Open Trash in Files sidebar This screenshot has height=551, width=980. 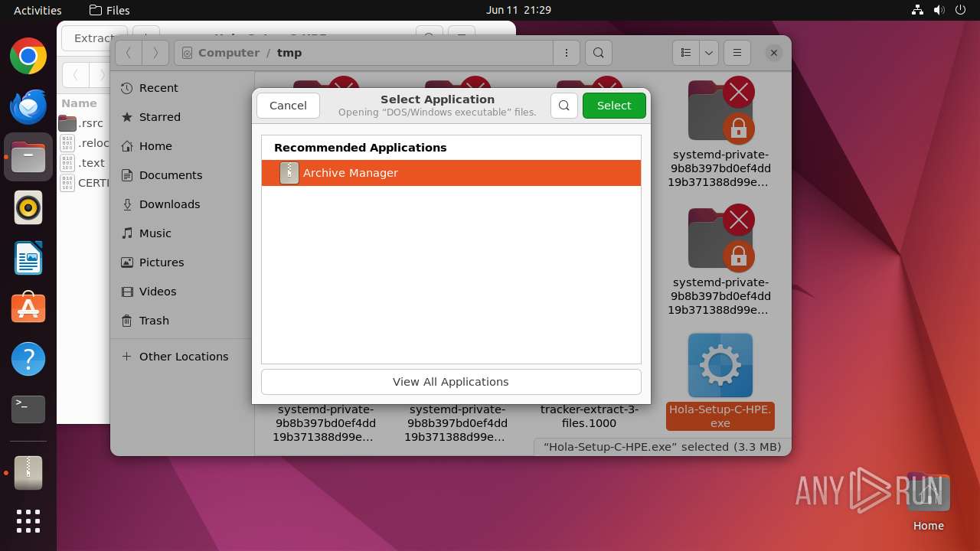[182, 321]
